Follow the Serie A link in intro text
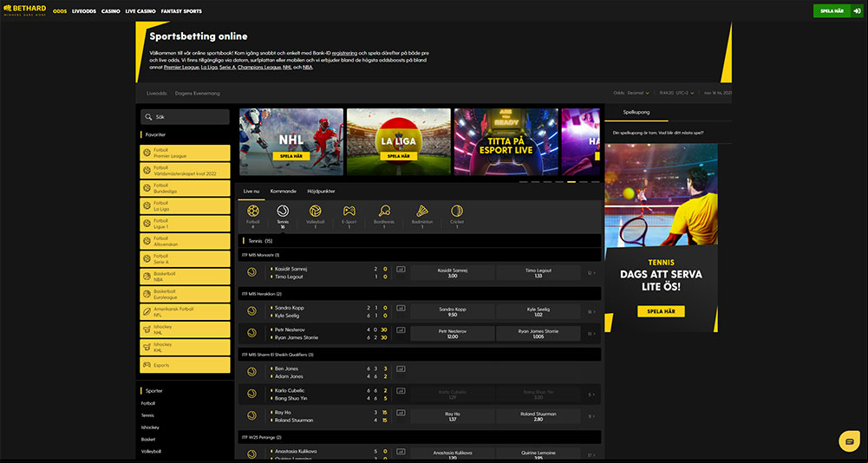868x463 pixels. click(227, 67)
